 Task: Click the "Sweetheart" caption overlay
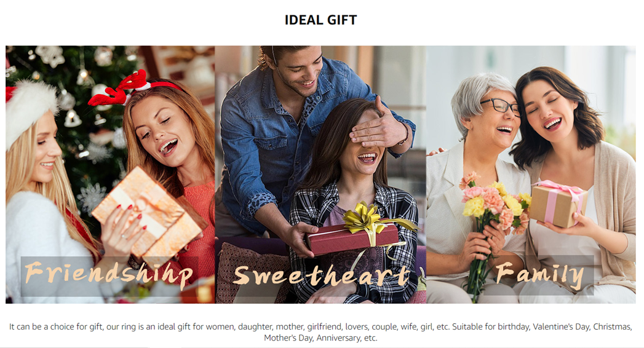pos(322,275)
